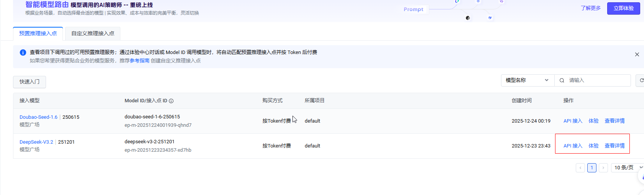
Task: Focus the 请输入 search field
Action: [593, 80]
